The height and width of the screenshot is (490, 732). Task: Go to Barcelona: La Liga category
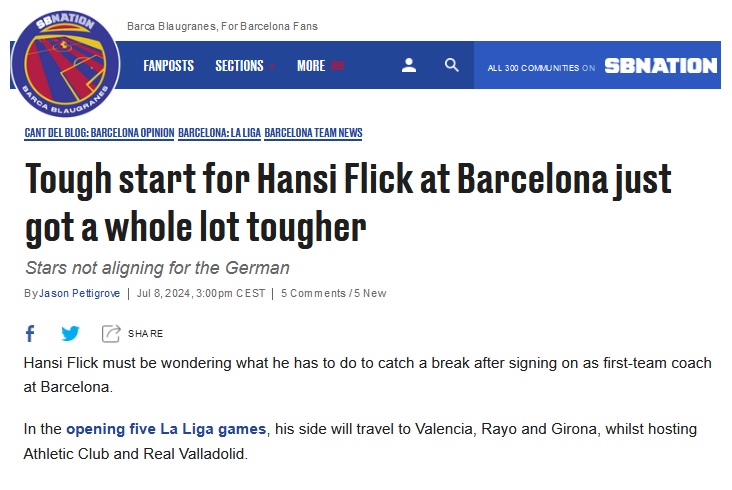pyautogui.click(x=219, y=133)
